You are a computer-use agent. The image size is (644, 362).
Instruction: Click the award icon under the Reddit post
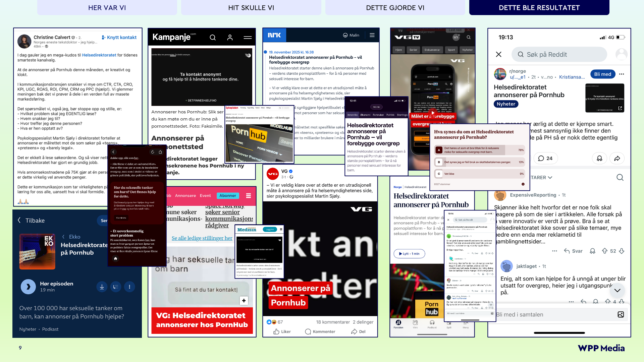[x=599, y=158]
